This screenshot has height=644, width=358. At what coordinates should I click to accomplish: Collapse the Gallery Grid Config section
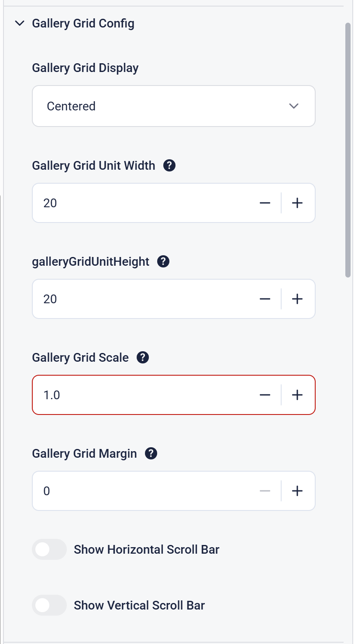[x=20, y=24]
